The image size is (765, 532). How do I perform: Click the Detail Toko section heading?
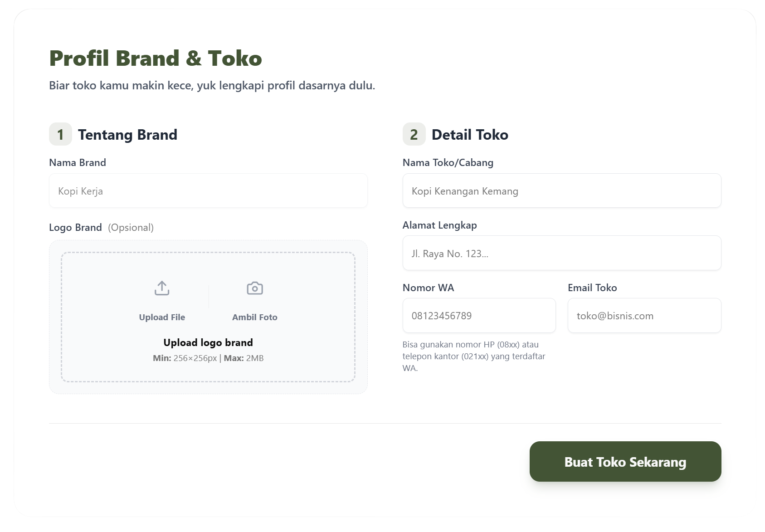470,135
